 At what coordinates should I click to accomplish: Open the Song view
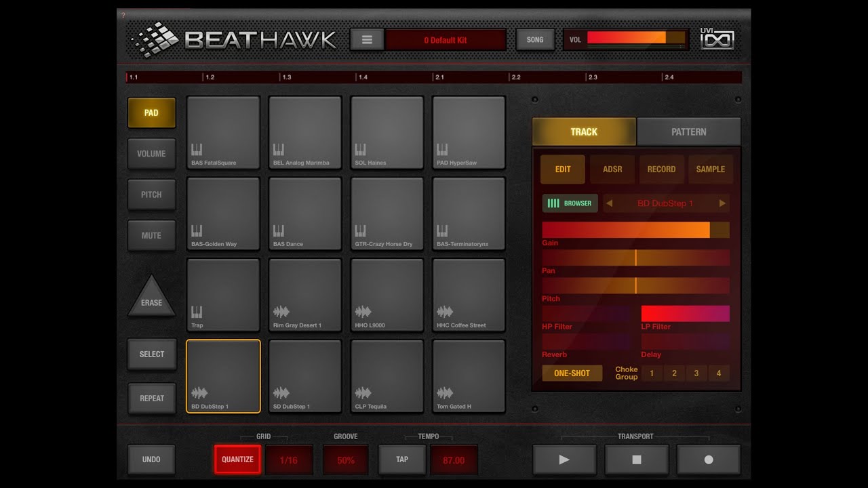(x=535, y=40)
